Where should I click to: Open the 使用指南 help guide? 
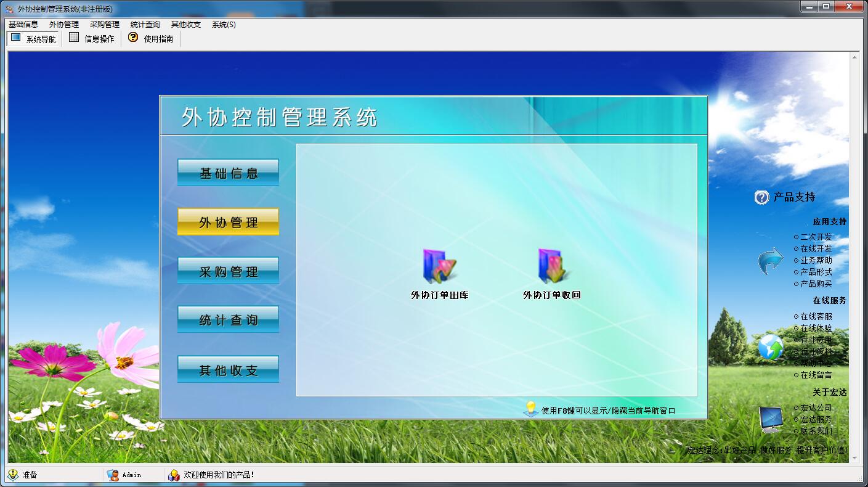151,39
